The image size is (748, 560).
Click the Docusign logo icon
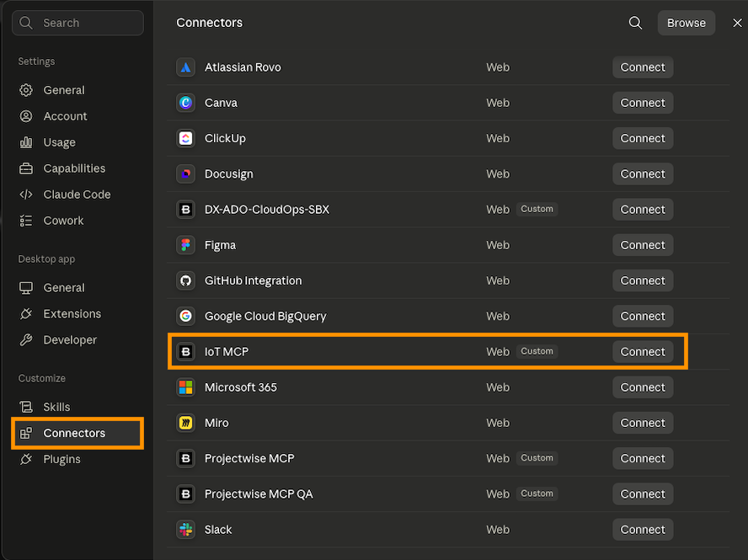coord(185,173)
